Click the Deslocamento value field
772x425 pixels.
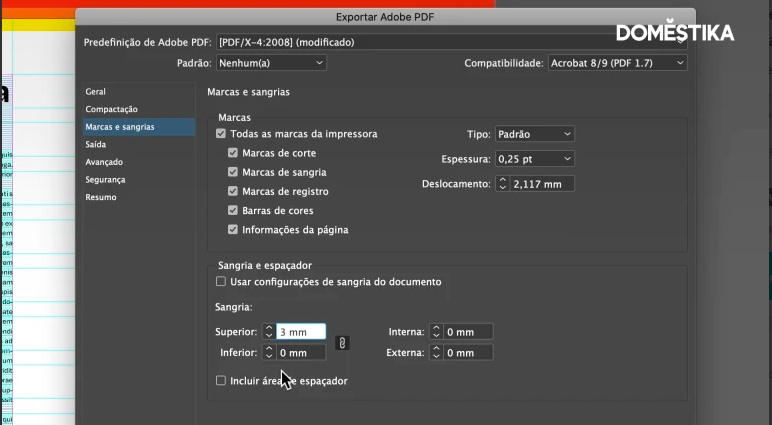click(542, 184)
